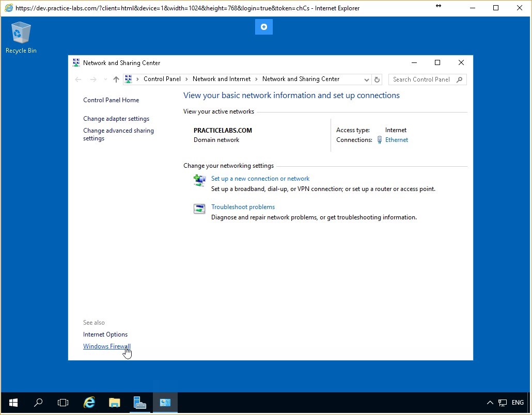Click the Task View taskbar button
532x415 pixels.
click(63, 403)
